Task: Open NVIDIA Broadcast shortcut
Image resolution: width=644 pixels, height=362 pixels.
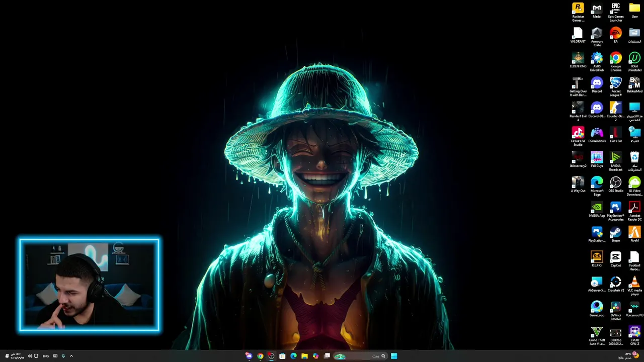Action: 616,161
